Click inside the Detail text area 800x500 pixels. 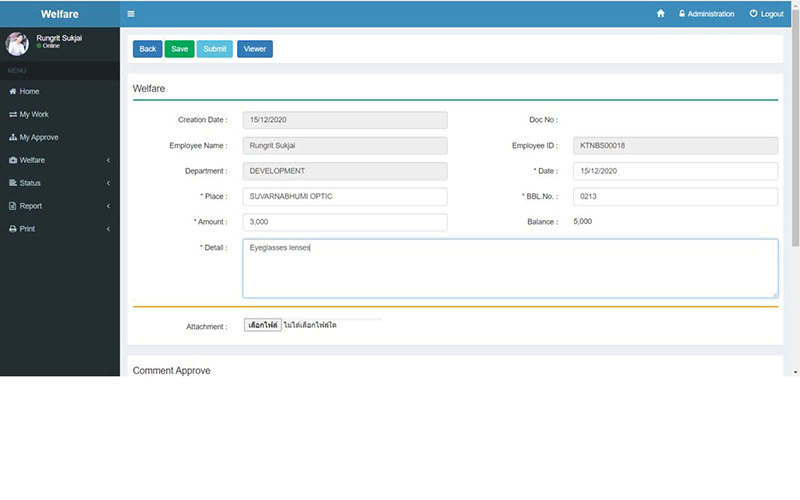point(510,268)
